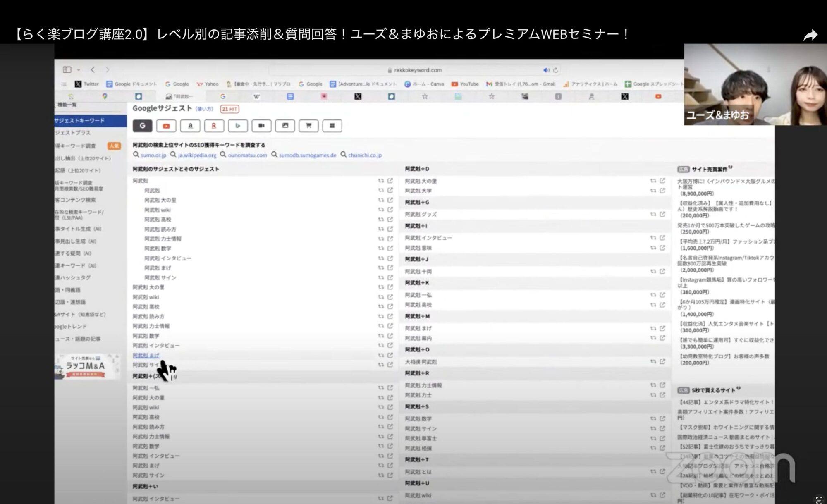Reload the page with refresh icon
The height and width of the screenshot is (504, 827).
click(x=556, y=70)
